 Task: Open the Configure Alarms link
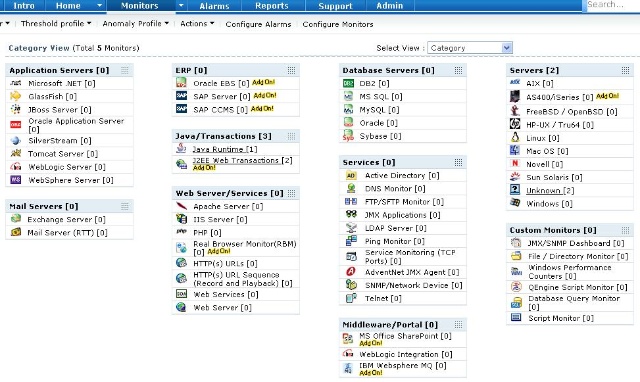pos(258,24)
